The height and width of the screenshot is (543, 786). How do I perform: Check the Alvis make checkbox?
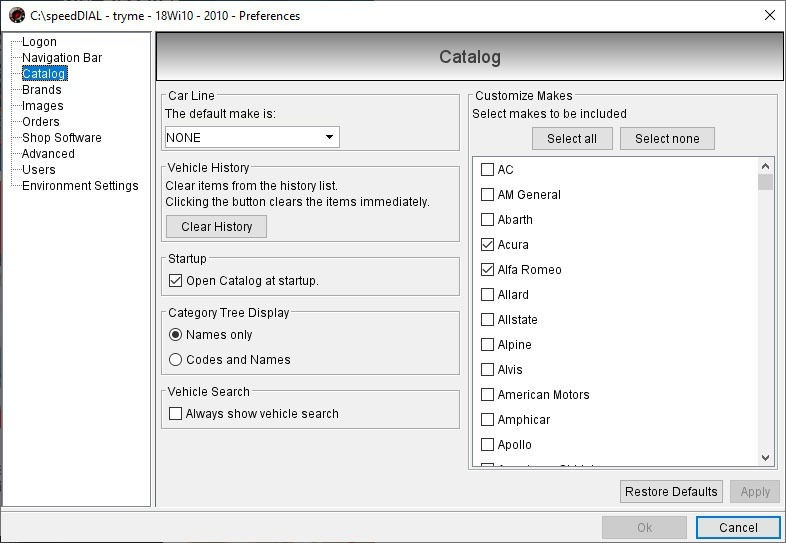[x=487, y=370]
